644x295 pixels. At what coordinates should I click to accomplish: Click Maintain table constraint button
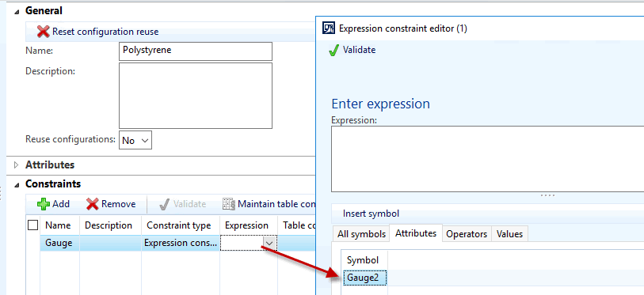(x=269, y=204)
